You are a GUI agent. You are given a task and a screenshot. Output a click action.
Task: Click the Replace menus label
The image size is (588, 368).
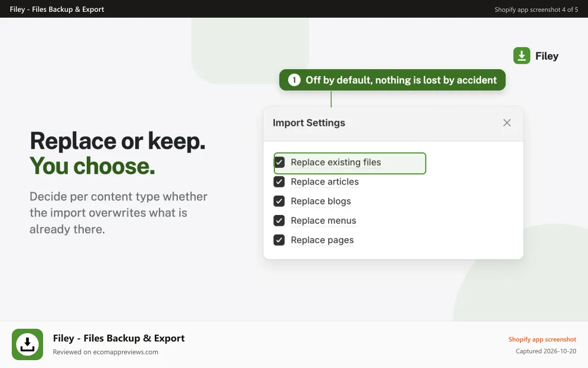click(x=323, y=221)
